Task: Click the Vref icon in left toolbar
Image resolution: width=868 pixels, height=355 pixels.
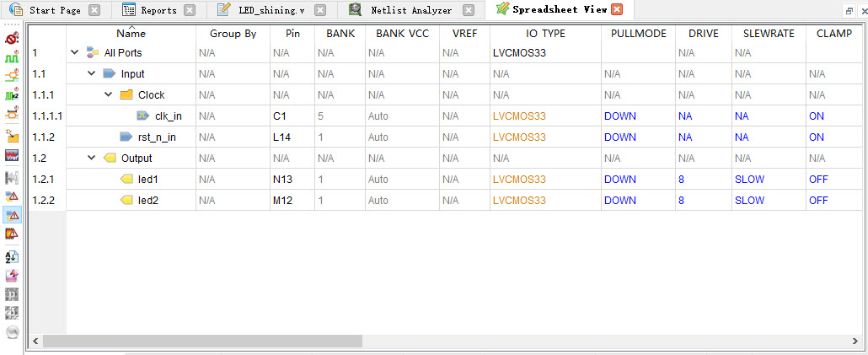Action: 12,155
